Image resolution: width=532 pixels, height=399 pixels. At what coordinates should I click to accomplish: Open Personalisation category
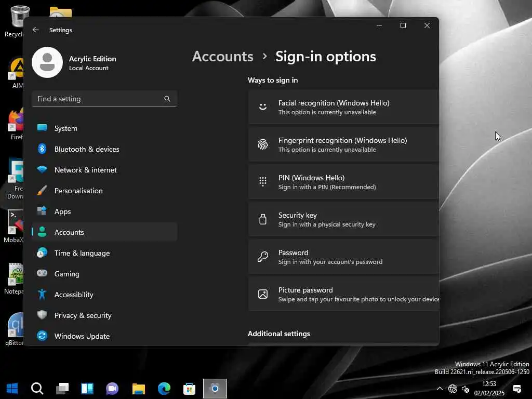[x=104, y=191]
